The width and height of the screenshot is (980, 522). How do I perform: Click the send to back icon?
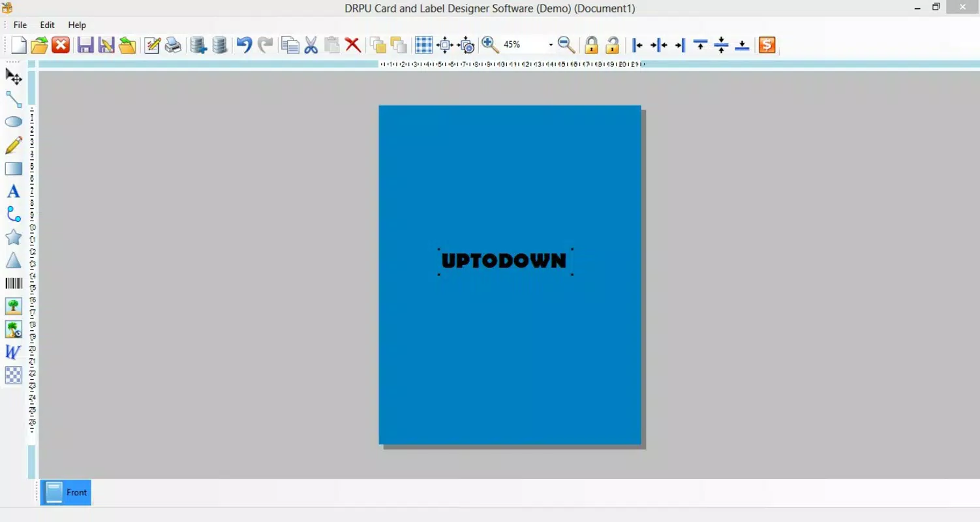click(399, 45)
